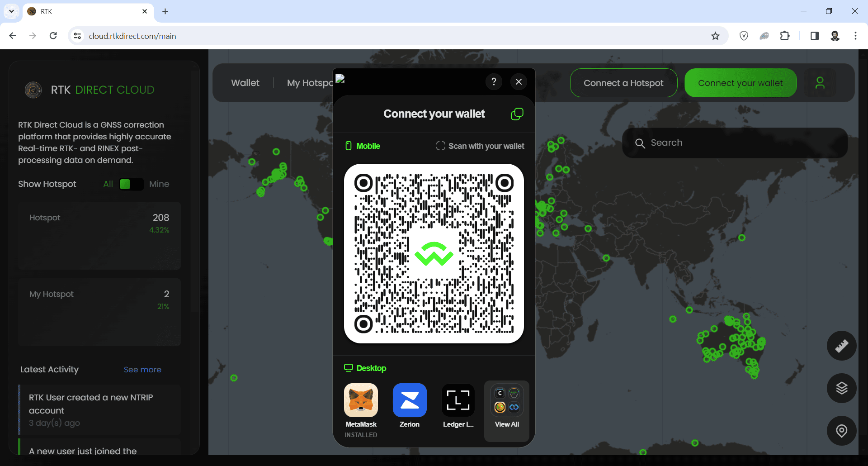The height and width of the screenshot is (466, 868).
Task: Click the locate position pin button
Action: click(x=841, y=431)
